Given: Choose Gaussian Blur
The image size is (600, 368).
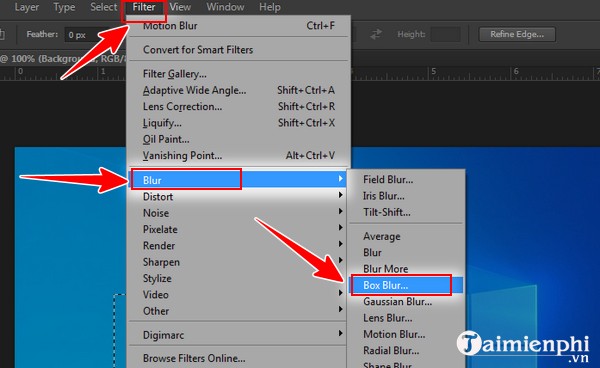Looking at the screenshot, I should click(x=406, y=302).
